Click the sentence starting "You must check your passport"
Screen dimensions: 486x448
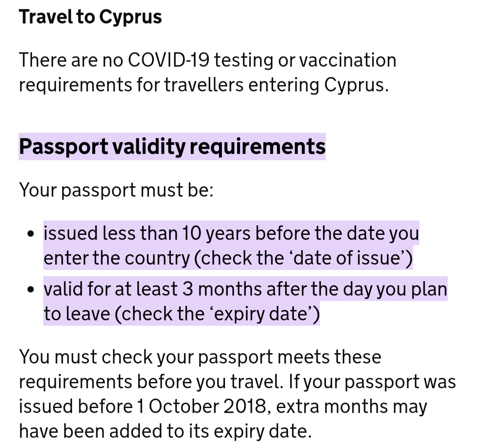200,357
